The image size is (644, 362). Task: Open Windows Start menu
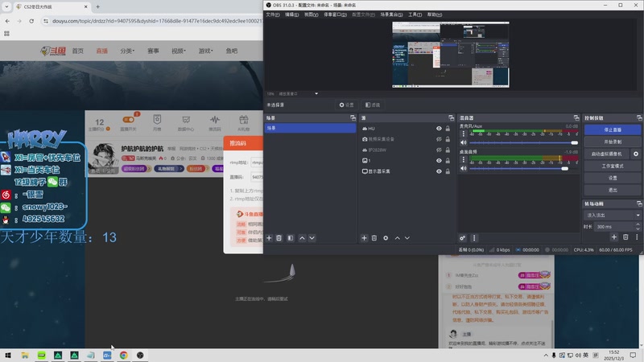click(x=8, y=356)
